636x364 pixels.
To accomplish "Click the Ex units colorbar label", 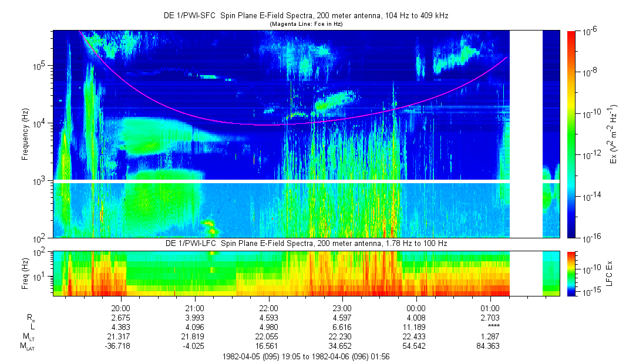I will 614,134.
